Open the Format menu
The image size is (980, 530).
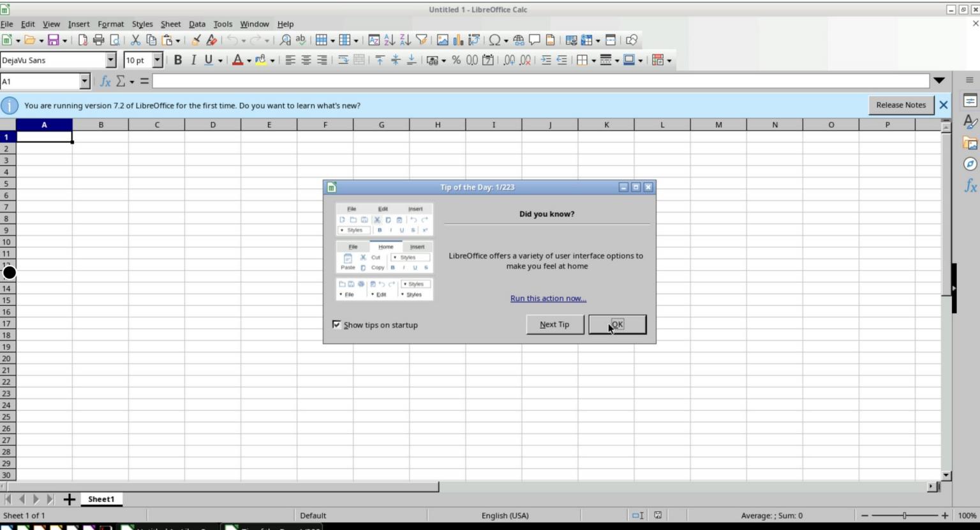tap(110, 24)
